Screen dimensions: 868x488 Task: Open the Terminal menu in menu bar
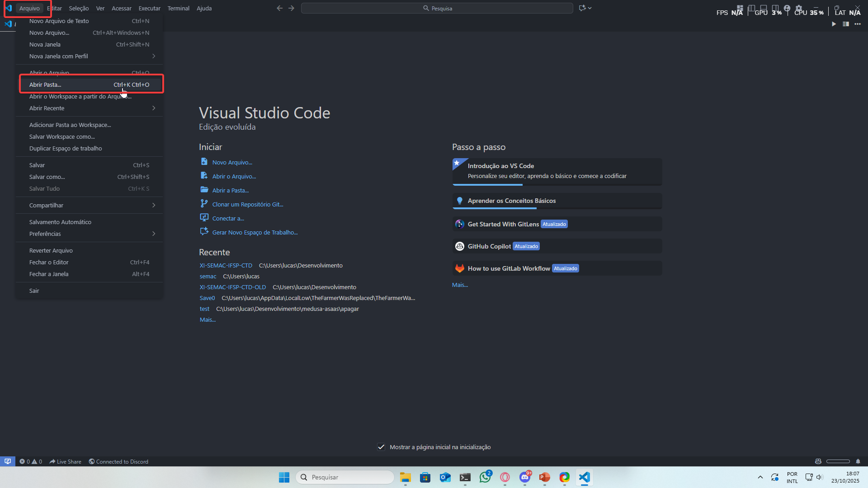pos(178,8)
